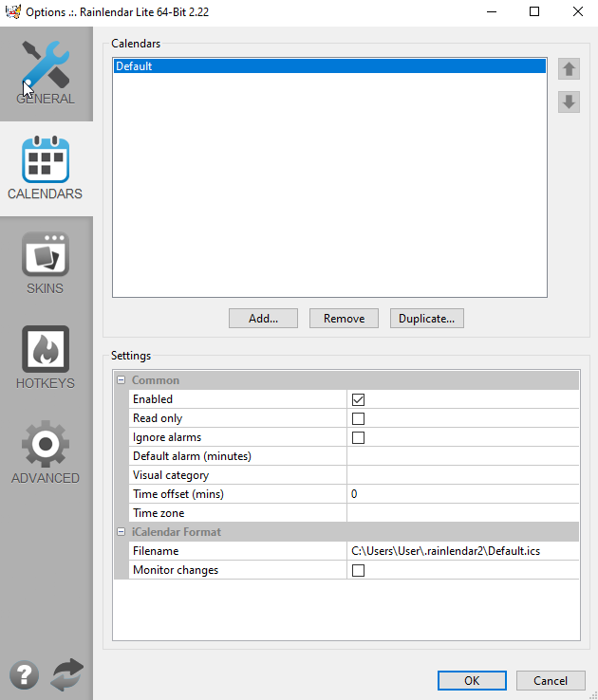Click the help question mark icon
This screenshot has height=700, width=598.
pyautogui.click(x=25, y=675)
